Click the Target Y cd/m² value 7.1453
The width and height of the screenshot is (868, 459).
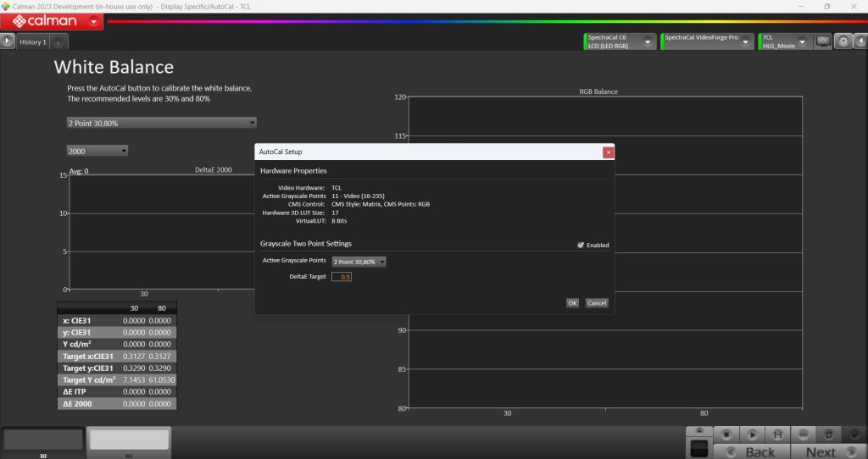coord(134,380)
